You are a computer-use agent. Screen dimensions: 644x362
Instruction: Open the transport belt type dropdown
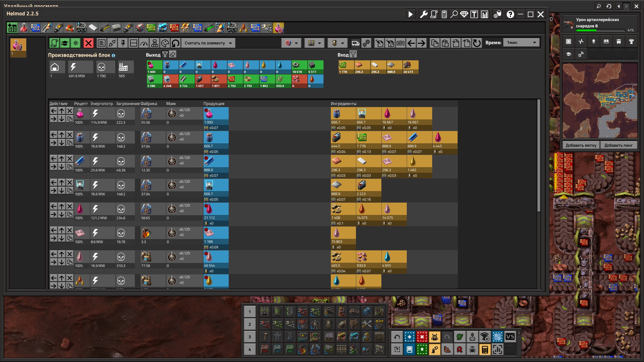click(x=314, y=43)
